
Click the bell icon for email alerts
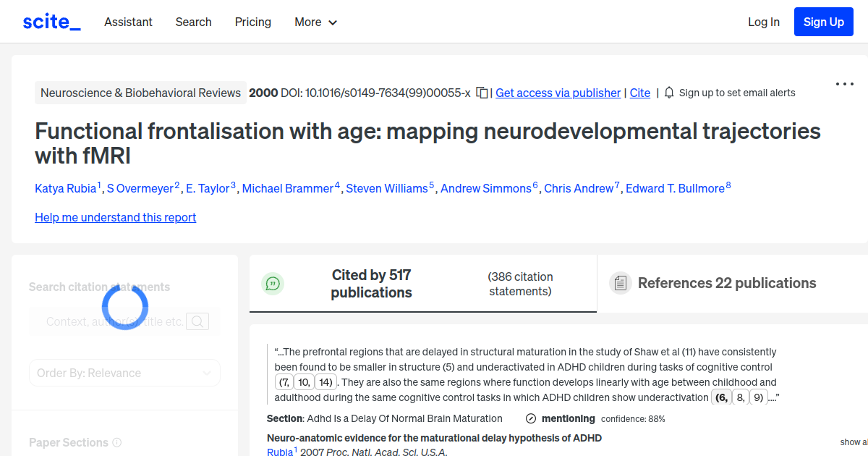click(669, 93)
